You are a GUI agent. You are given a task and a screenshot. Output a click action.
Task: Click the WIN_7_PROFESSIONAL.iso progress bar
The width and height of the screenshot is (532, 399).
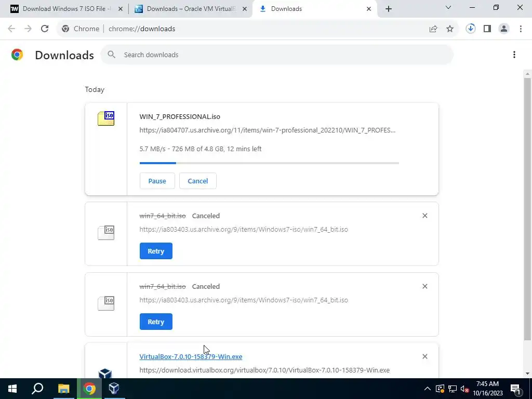pyautogui.click(x=270, y=163)
